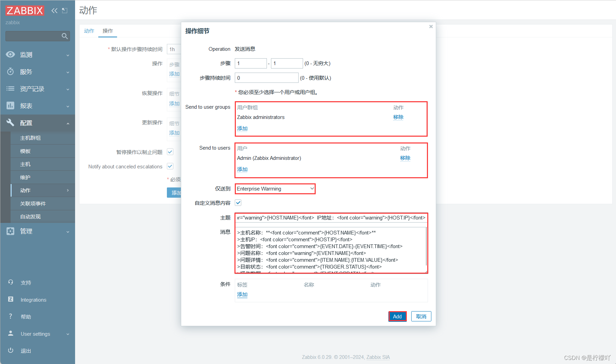This screenshot has width=616, height=364.
Task: Click 添加 under 条件 section
Action: [242, 294]
